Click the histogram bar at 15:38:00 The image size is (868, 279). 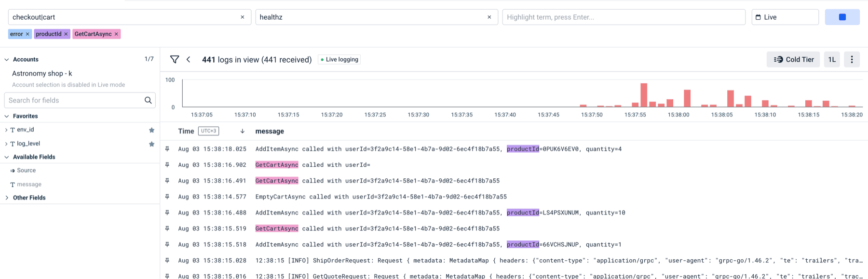(687, 98)
